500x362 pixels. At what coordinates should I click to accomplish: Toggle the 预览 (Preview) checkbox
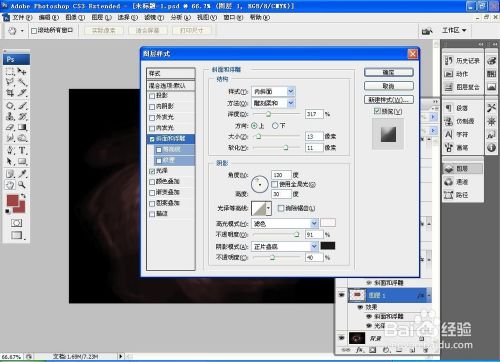pos(377,111)
